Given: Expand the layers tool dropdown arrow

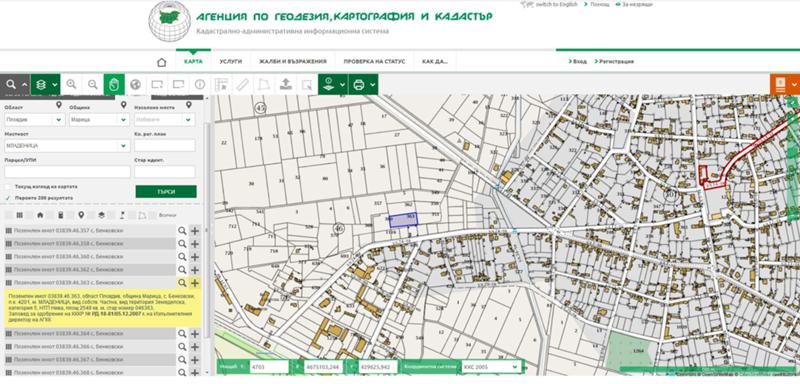Looking at the screenshot, I should click(x=55, y=85).
